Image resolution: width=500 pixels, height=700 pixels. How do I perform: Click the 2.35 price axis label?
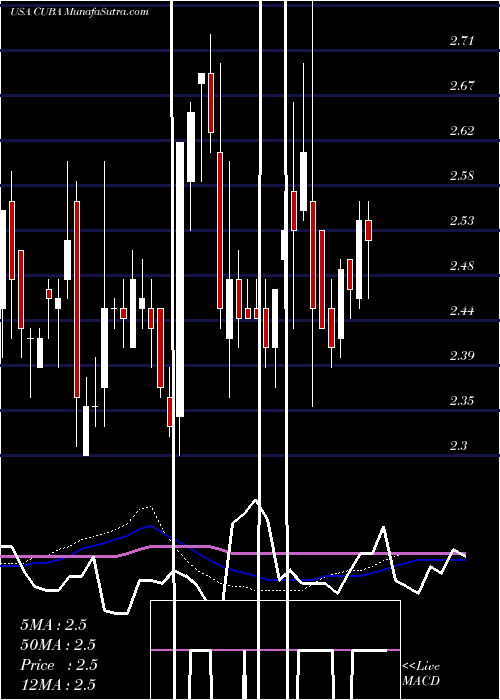pos(462,400)
